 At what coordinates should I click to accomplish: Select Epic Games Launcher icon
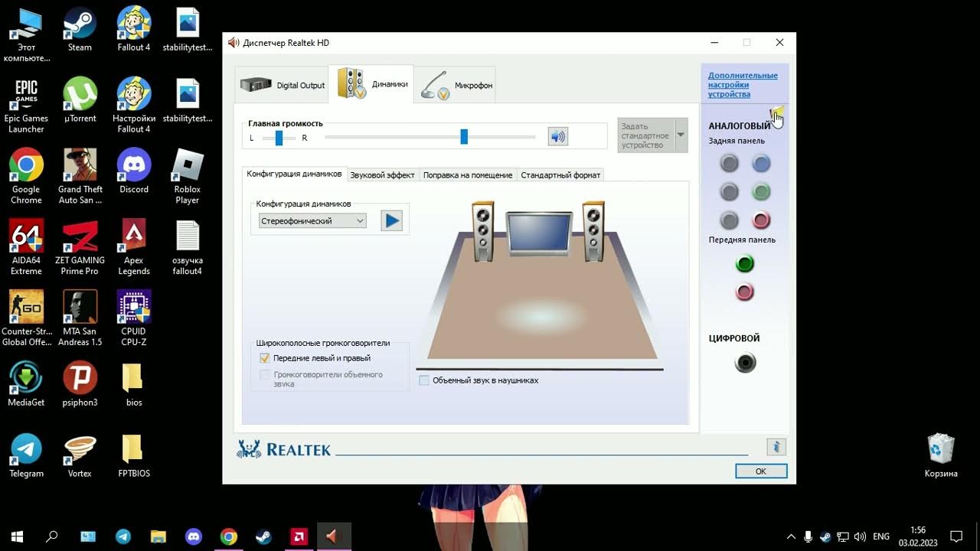[x=26, y=106]
